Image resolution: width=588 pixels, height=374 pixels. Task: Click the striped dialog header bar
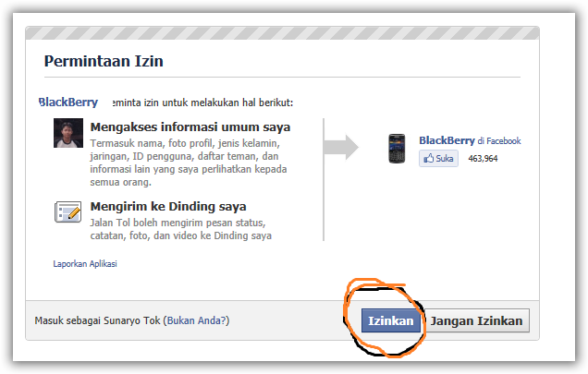pos(282,33)
